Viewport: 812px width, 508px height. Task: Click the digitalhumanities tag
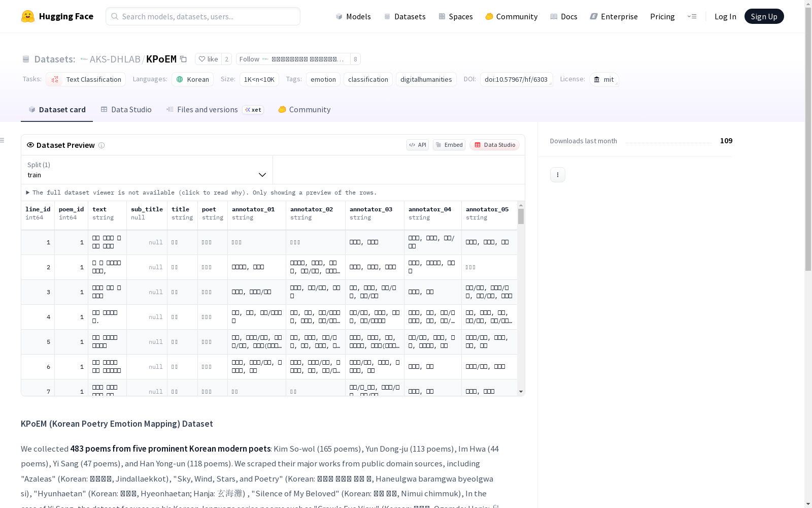(x=426, y=79)
